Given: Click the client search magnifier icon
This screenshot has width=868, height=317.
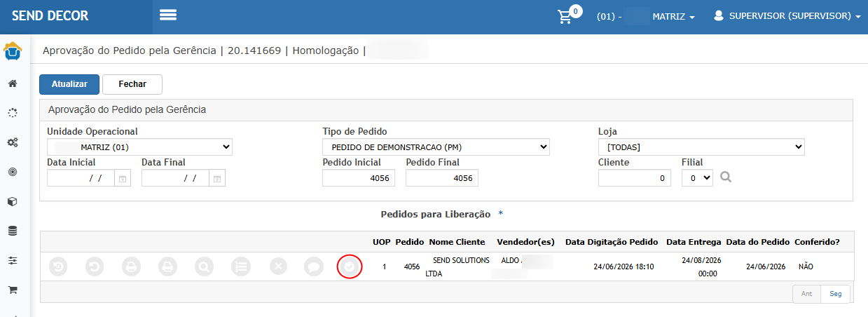Looking at the screenshot, I should 726,177.
